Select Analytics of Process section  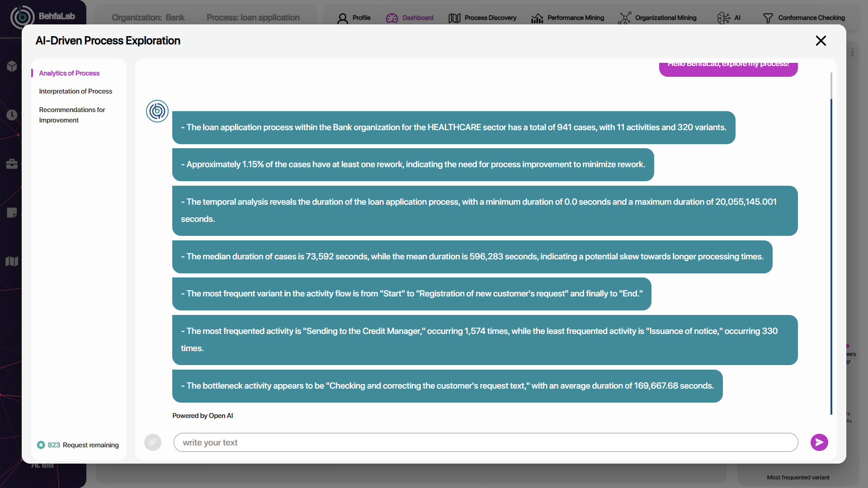pos(69,73)
